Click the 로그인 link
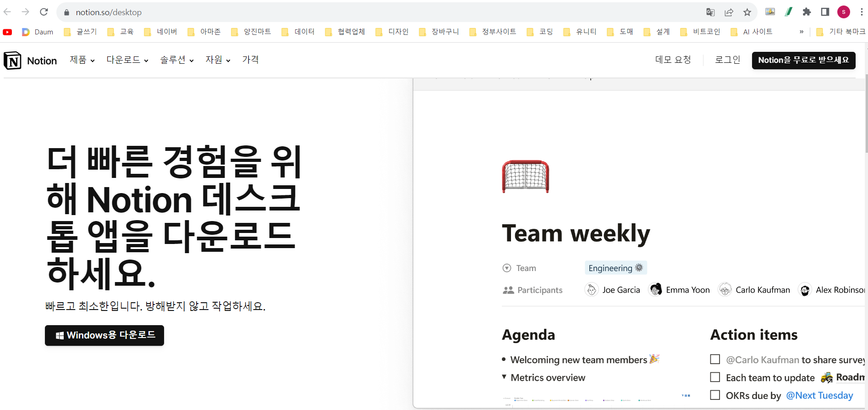868x410 pixels. [728, 60]
